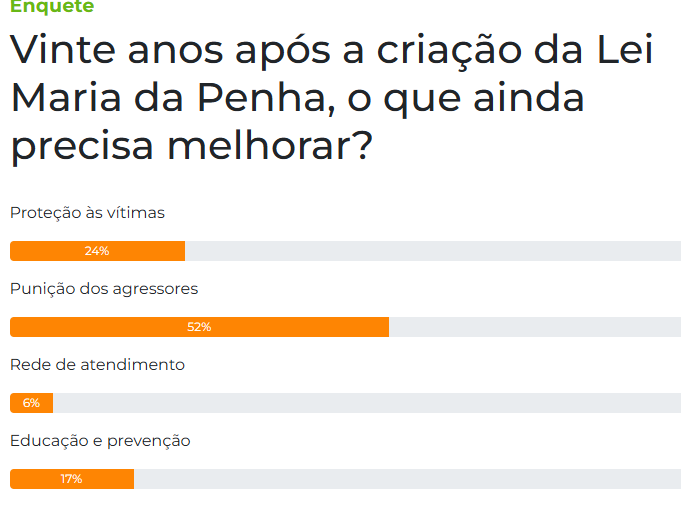Click the 24% percentage text

pos(97,251)
